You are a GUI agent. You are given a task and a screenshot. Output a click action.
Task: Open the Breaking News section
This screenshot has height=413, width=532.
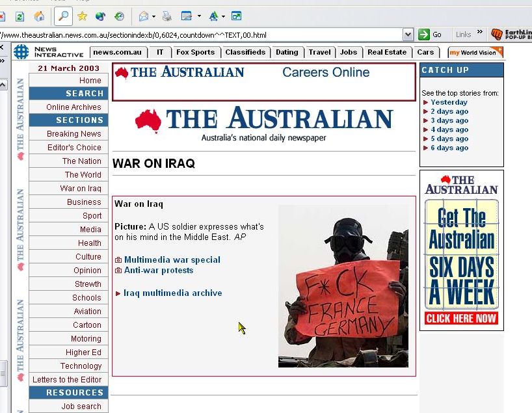pyautogui.click(x=73, y=134)
